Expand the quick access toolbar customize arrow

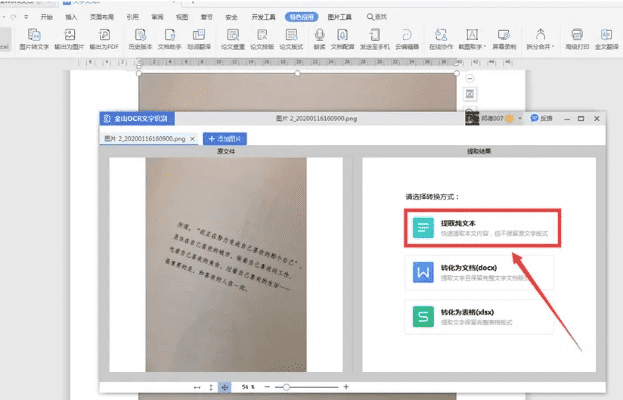[26, 17]
